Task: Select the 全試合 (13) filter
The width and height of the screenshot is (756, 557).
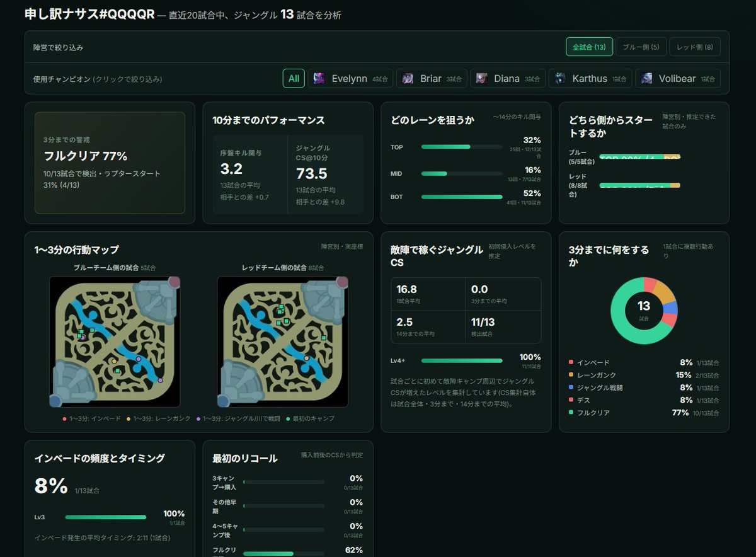Action: coord(589,47)
